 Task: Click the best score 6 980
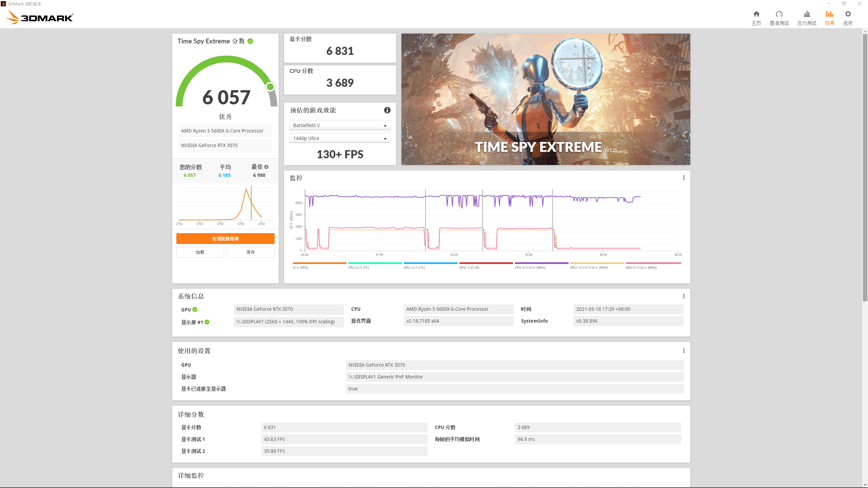pyautogui.click(x=259, y=175)
